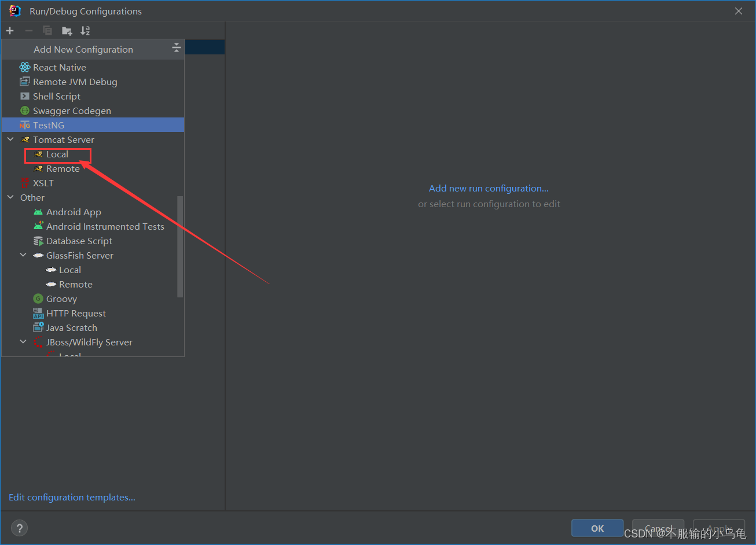Click the Shell Script terminal icon
Viewport: 756px width, 545px height.
(x=25, y=96)
